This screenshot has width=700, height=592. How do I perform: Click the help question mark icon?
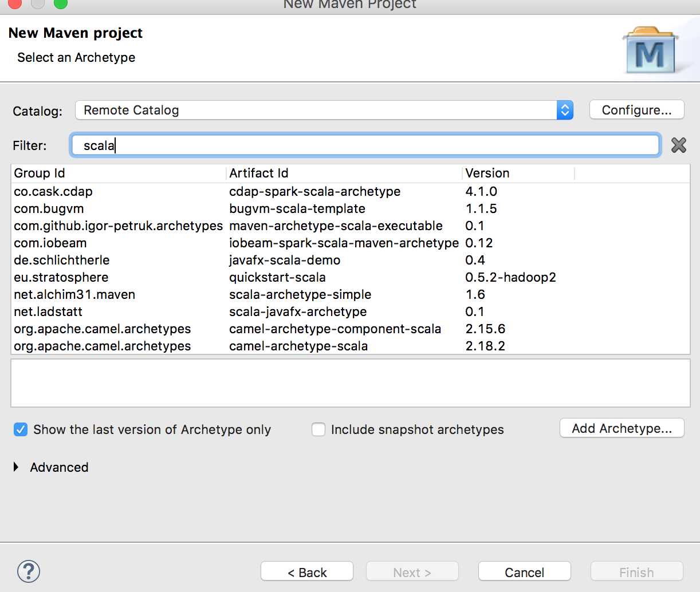[x=29, y=571]
